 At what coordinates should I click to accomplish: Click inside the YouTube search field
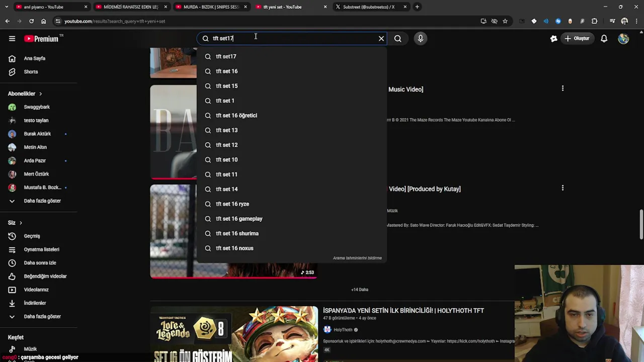click(x=292, y=38)
